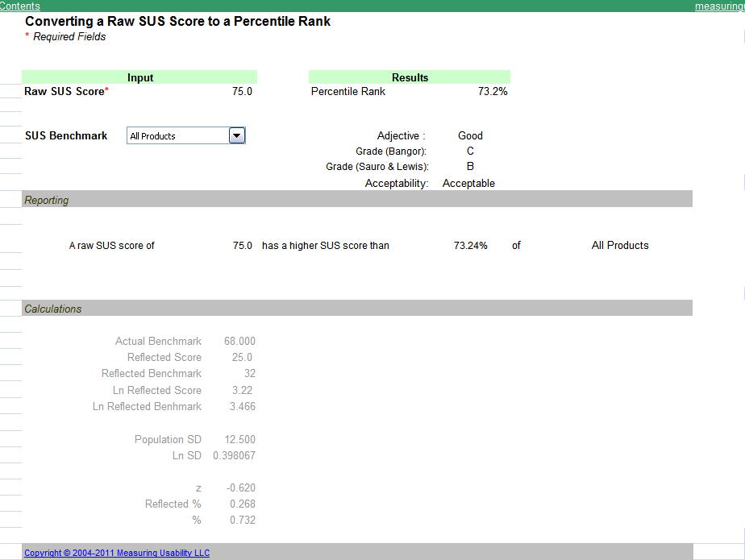This screenshot has width=745, height=560.
Task: Click the Input header cell
Action: click(139, 77)
